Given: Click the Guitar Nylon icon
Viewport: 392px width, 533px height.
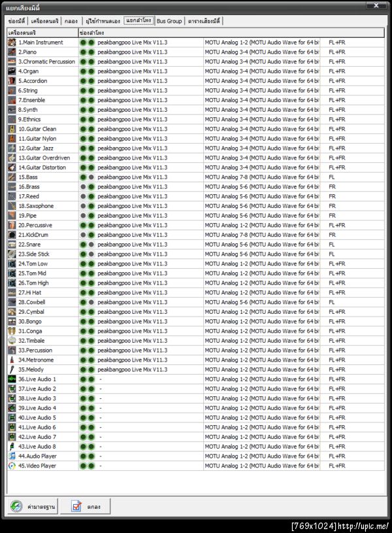Looking at the screenshot, I should tap(12, 139).
